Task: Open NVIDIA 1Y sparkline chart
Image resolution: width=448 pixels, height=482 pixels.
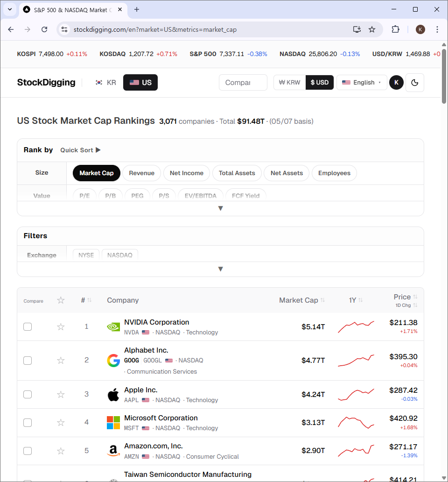Action: (356, 327)
